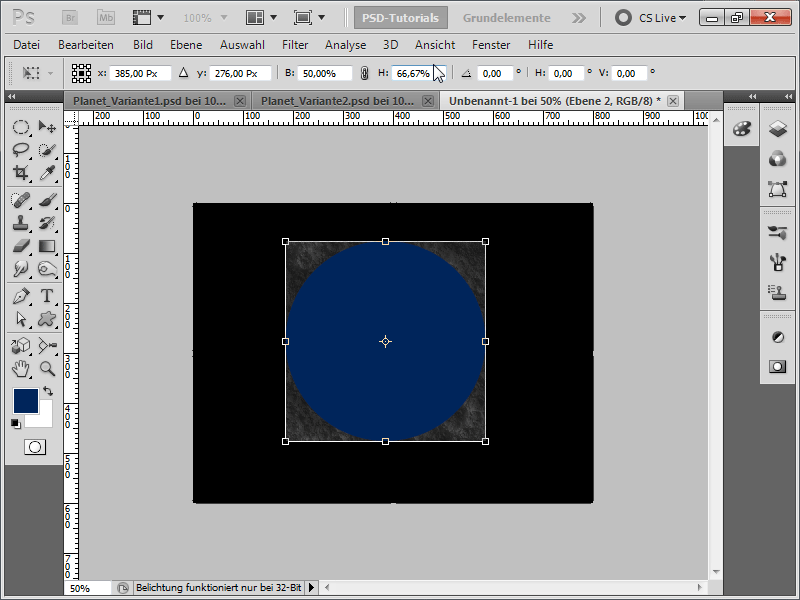800x600 pixels.
Task: Select the Hand tool
Action: tap(20, 369)
